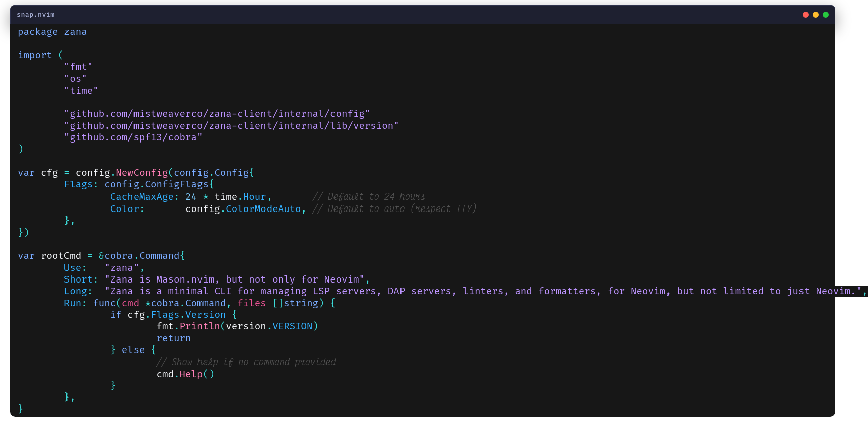
Task: Click rootCmd variable name
Action: coord(61,256)
